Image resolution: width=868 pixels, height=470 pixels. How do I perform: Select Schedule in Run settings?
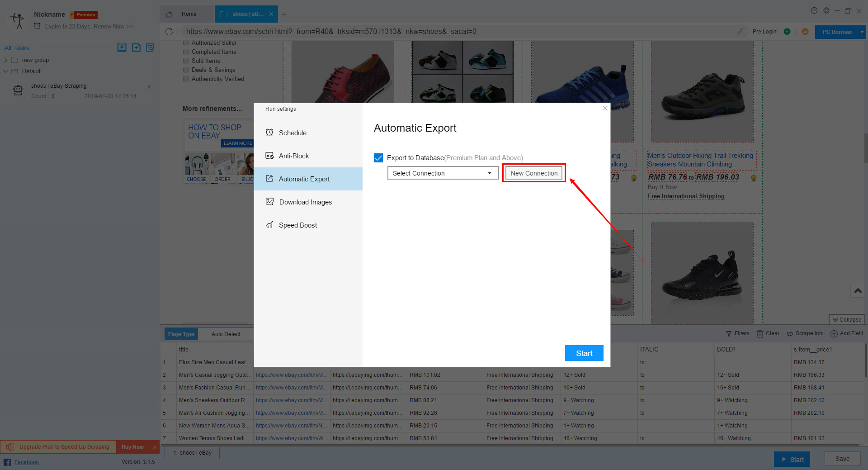point(308,133)
